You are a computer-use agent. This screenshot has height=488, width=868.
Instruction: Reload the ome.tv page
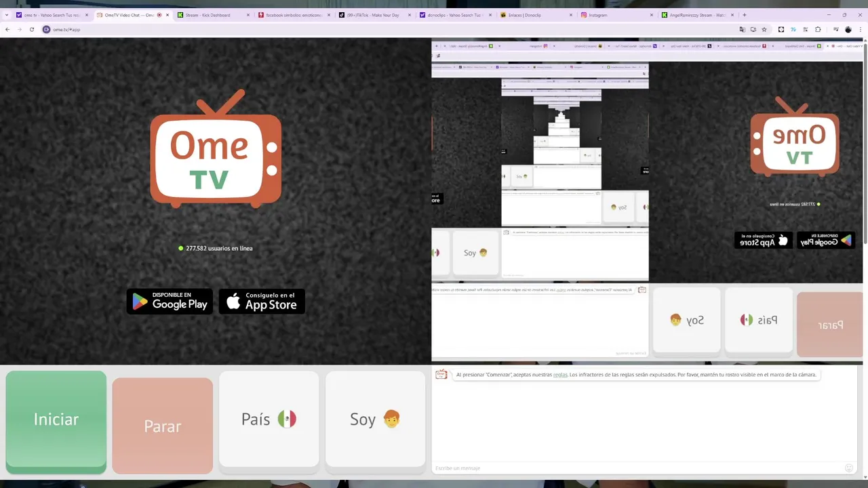coord(31,29)
